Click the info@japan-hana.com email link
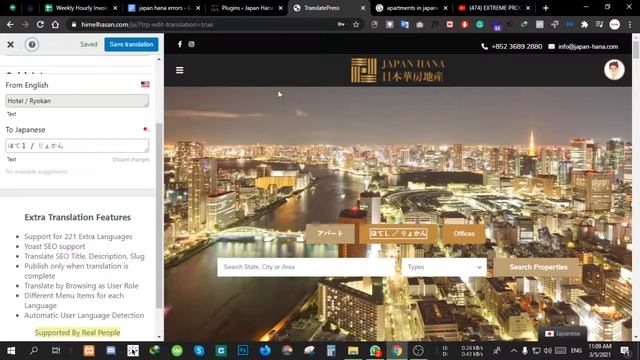The image size is (640, 360). pyautogui.click(x=588, y=47)
